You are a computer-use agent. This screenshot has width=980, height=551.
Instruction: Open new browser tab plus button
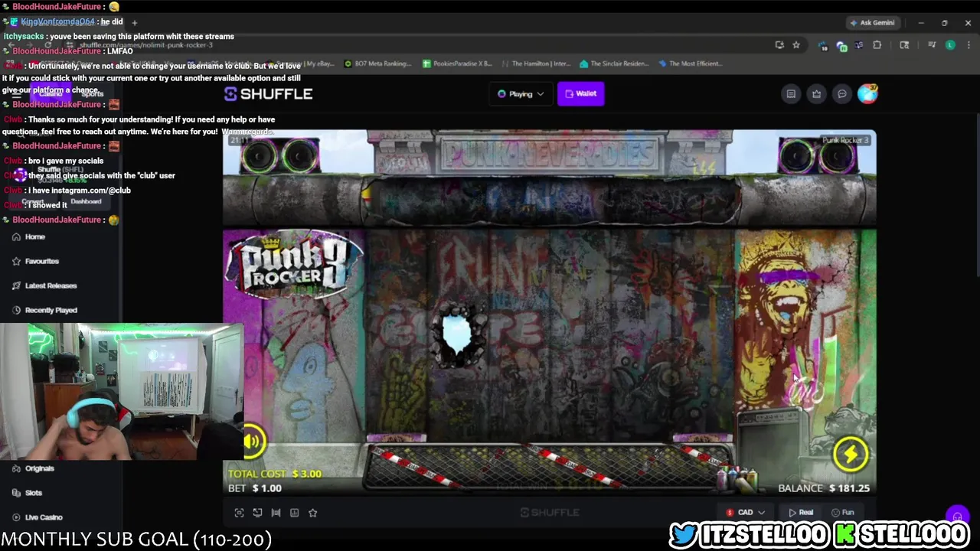pyautogui.click(x=135, y=23)
